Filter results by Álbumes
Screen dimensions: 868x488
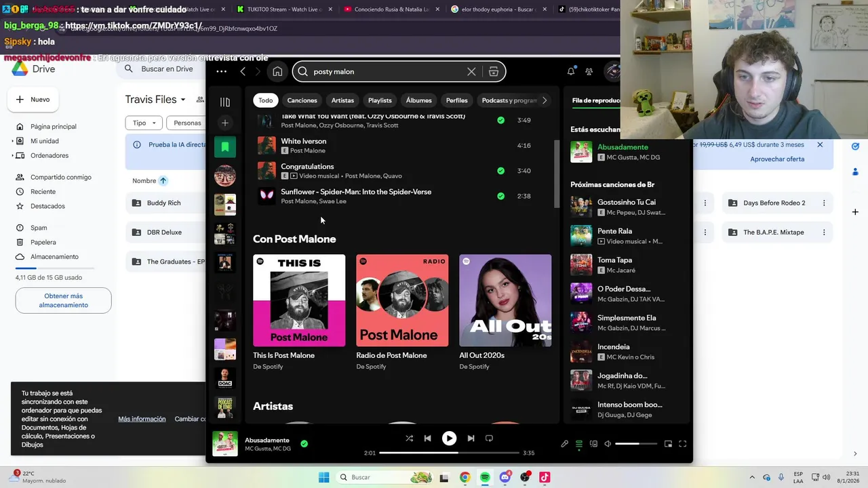click(418, 100)
